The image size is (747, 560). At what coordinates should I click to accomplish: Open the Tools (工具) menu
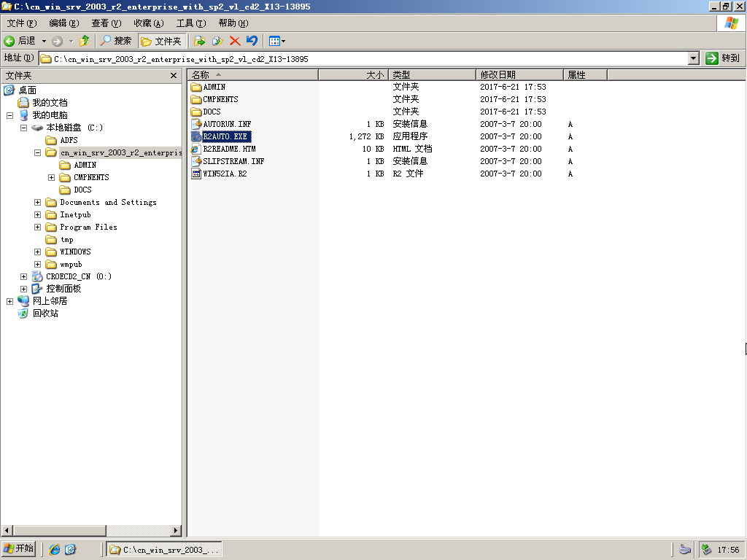(190, 23)
